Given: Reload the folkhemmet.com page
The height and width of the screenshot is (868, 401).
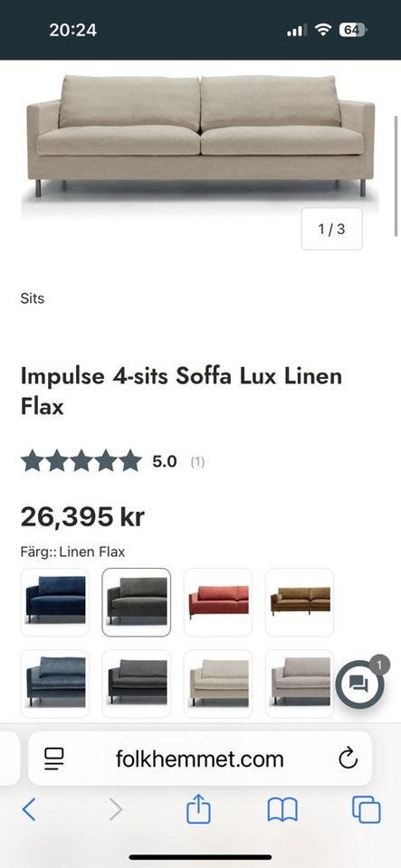Looking at the screenshot, I should 348,759.
